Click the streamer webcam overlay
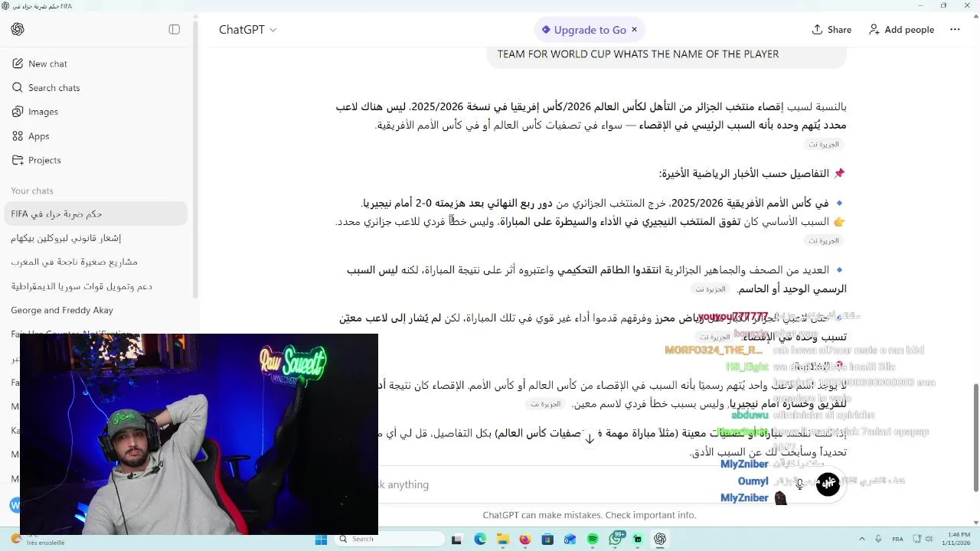The width and height of the screenshot is (980, 551). click(199, 434)
